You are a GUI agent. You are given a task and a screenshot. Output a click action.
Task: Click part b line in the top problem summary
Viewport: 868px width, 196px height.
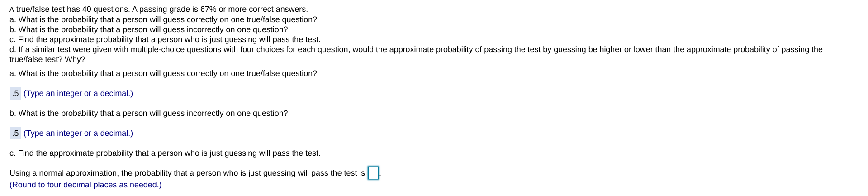[x=148, y=29]
